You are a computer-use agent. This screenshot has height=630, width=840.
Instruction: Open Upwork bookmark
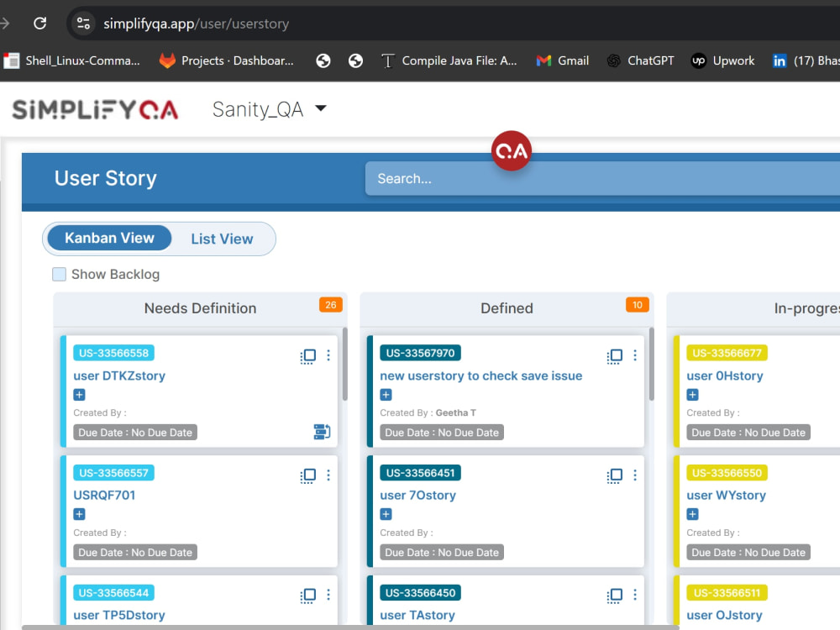click(722, 60)
